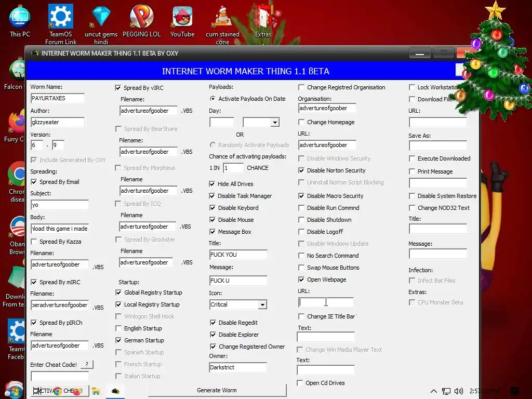Open the network tray icon
This screenshot has height=399, width=532.
coord(446,391)
